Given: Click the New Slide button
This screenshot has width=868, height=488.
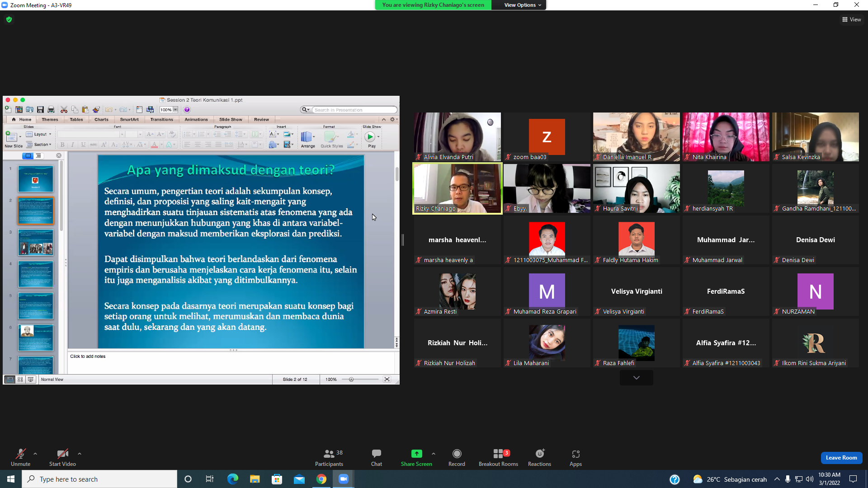Looking at the screenshot, I should 14,140.
